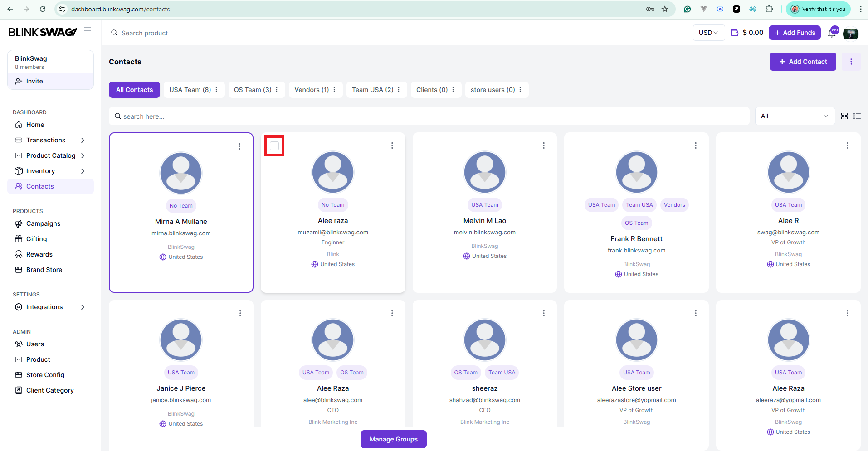Switch to grid view layout icon
This screenshot has width=868, height=451.
click(844, 116)
